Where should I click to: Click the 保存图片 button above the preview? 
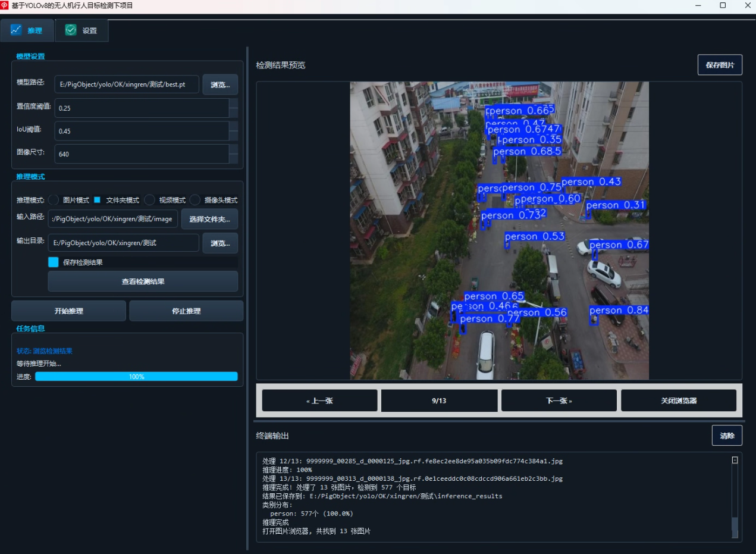pyautogui.click(x=720, y=65)
